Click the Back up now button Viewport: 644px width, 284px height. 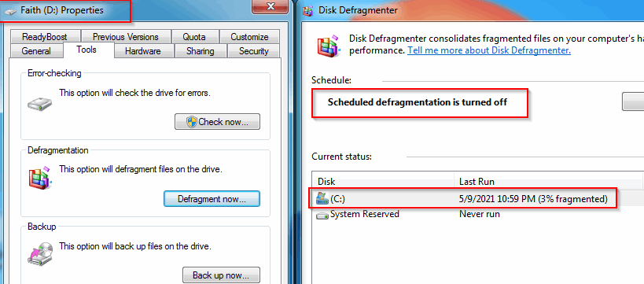point(221,275)
